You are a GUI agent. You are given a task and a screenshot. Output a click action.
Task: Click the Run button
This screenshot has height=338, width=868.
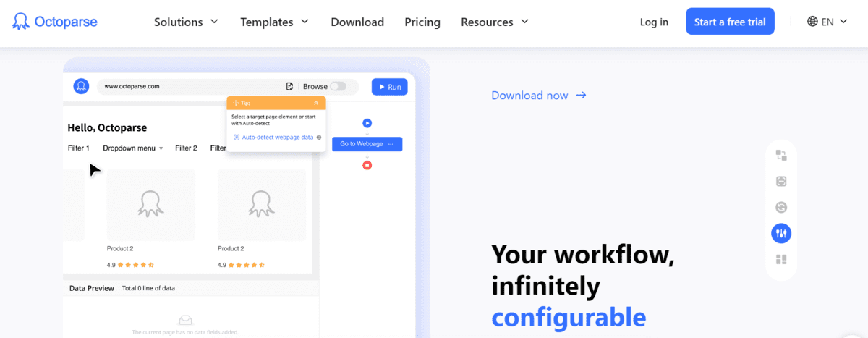(389, 86)
